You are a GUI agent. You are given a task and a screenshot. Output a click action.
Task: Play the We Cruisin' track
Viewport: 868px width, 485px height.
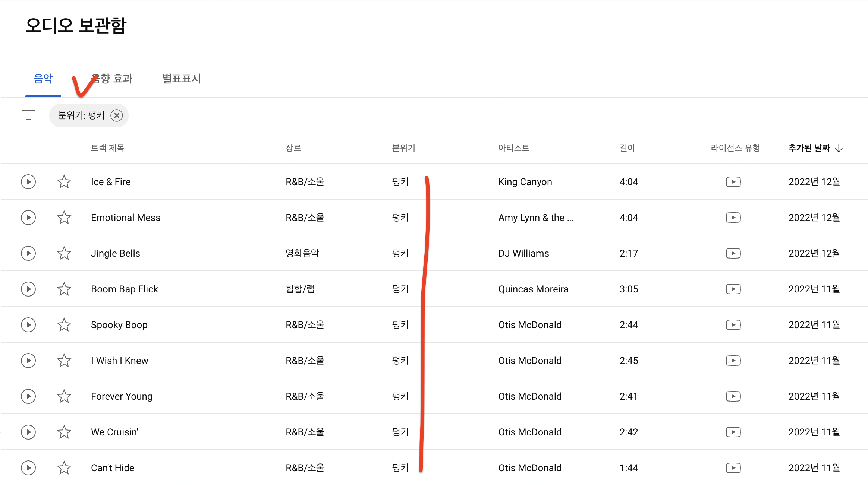click(x=28, y=432)
